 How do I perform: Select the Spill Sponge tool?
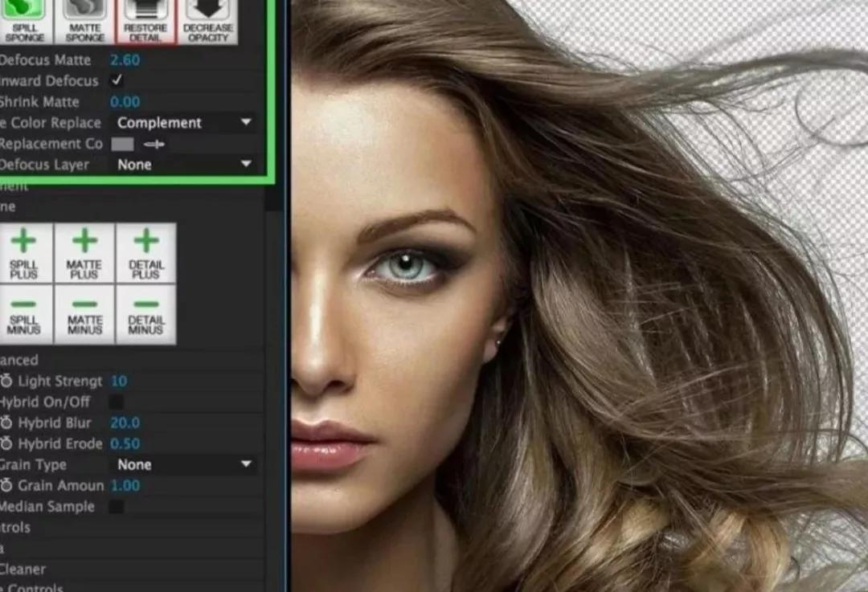coord(26,22)
